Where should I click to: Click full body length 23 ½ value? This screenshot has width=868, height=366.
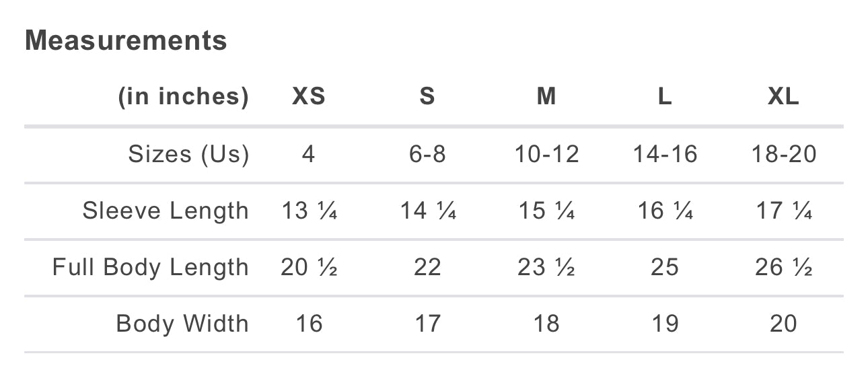click(x=546, y=268)
